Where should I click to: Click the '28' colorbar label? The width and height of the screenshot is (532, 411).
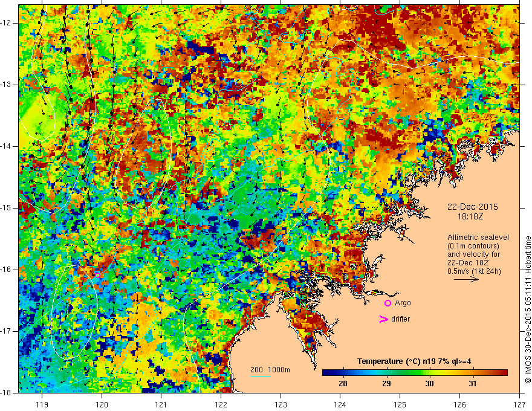click(x=343, y=384)
